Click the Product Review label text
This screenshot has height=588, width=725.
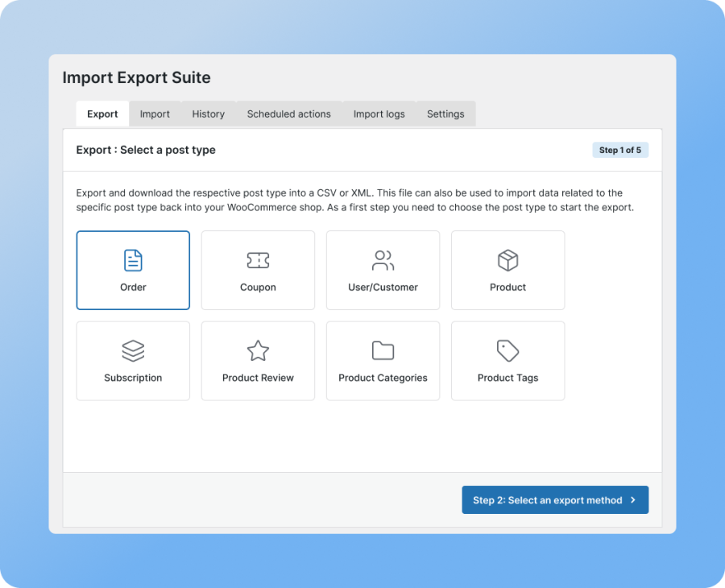tap(258, 378)
